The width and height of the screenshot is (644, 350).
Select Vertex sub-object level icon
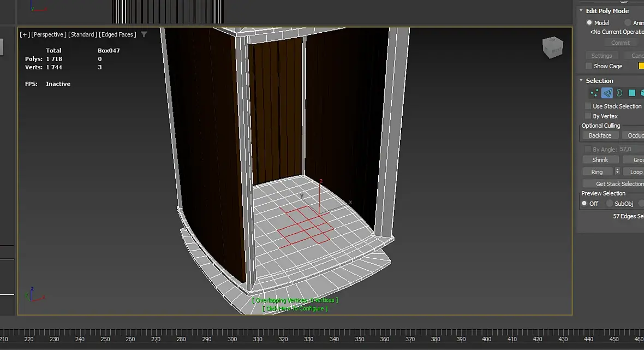(594, 93)
